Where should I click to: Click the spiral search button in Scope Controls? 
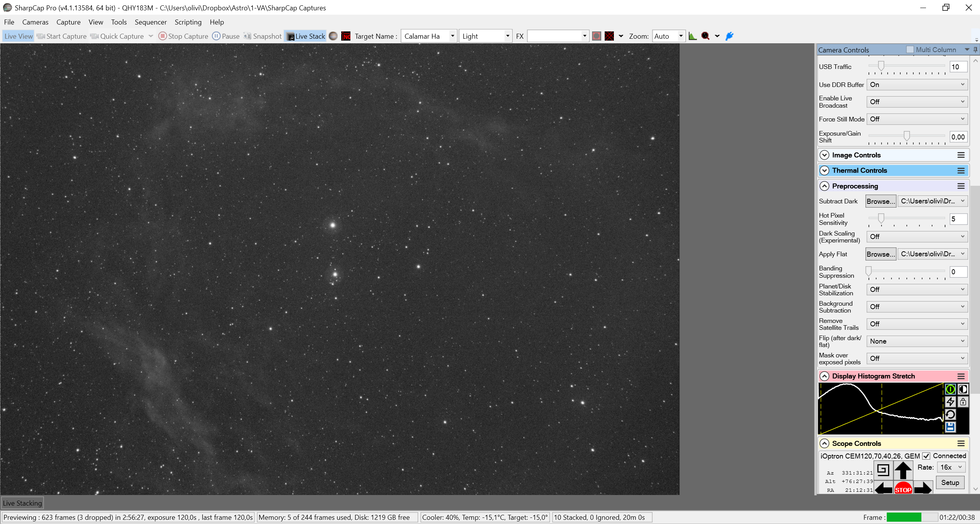click(883, 470)
